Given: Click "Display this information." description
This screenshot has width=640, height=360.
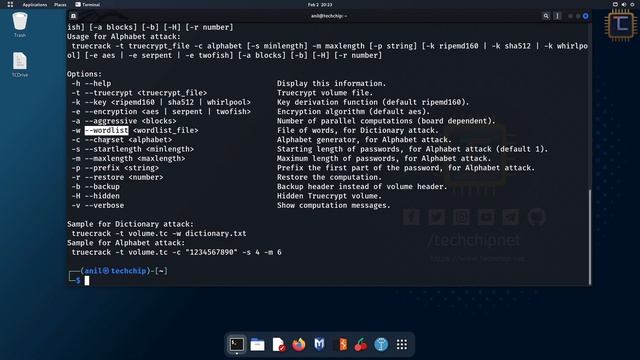Looking at the screenshot, I should point(331,83).
